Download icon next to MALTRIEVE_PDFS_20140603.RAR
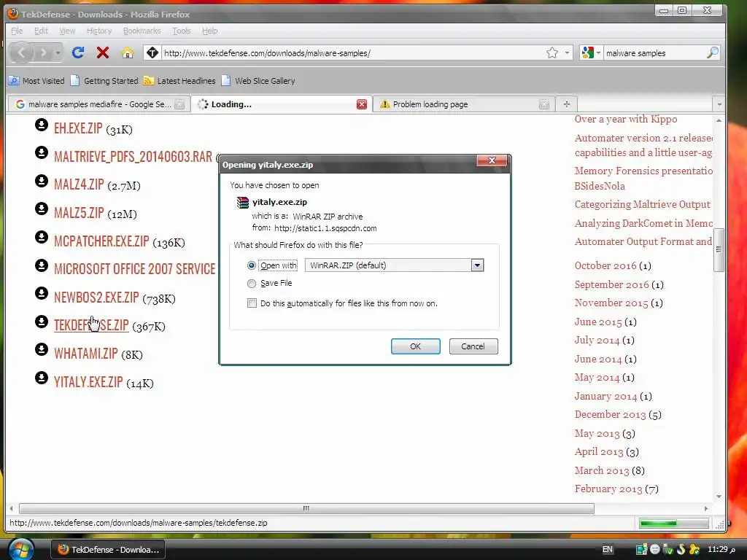This screenshot has height=560, width=747. click(x=42, y=152)
